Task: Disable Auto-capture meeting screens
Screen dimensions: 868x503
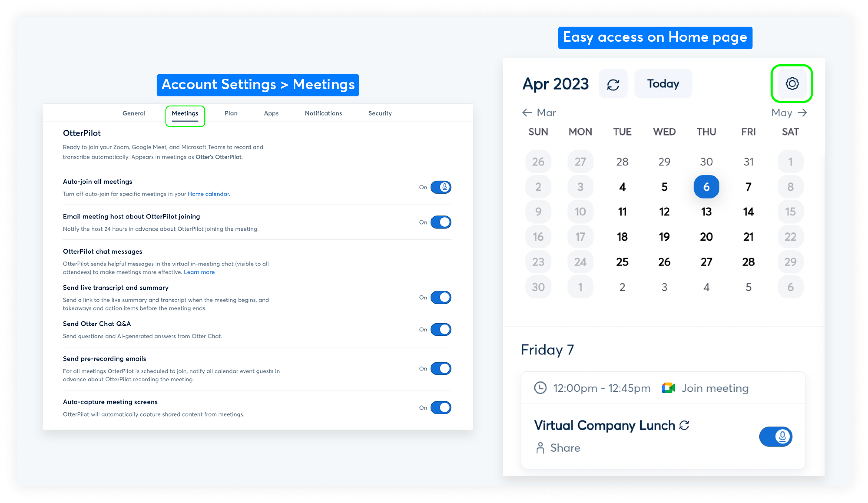Action: click(x=441, y=408)
